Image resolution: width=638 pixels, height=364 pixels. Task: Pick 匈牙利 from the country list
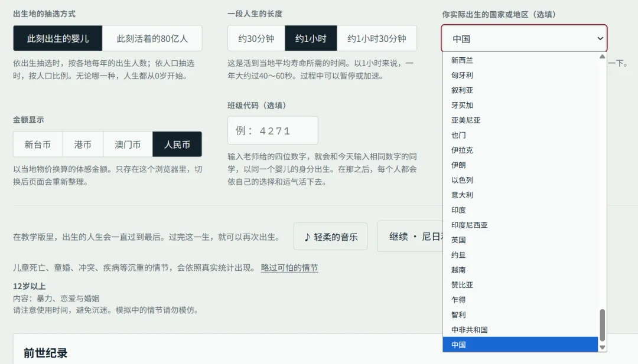(520, 75)
